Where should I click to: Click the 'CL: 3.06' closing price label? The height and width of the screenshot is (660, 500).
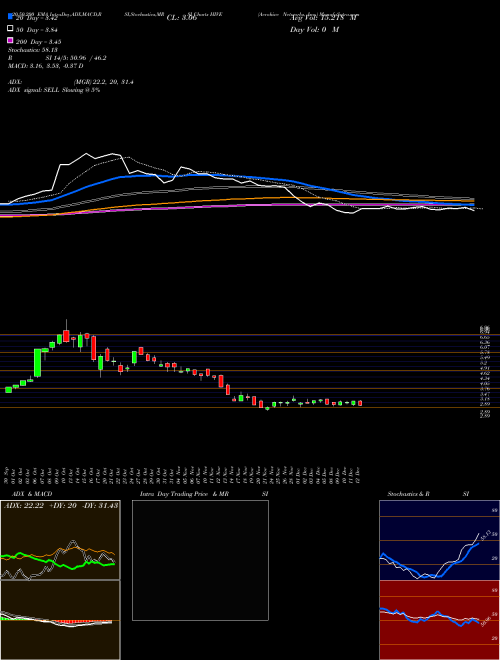coord(182,18)
